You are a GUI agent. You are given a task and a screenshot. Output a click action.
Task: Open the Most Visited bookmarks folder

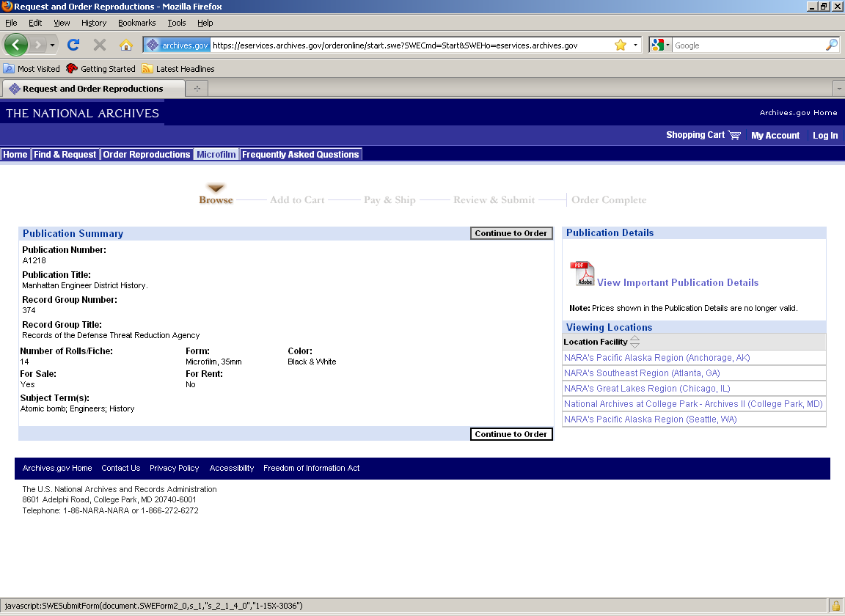32,68
